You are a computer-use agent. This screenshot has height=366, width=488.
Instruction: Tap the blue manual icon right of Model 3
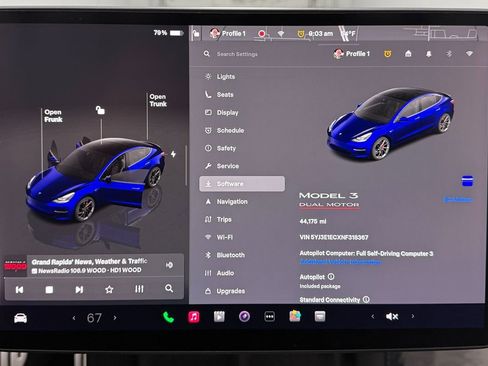(467, 181)
